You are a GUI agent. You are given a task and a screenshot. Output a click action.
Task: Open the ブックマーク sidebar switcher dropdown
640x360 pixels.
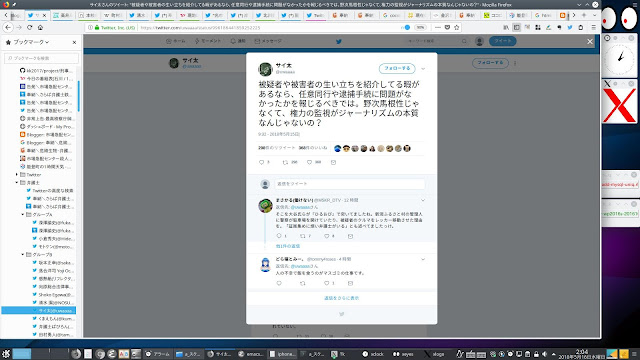(x=31, y=42)
